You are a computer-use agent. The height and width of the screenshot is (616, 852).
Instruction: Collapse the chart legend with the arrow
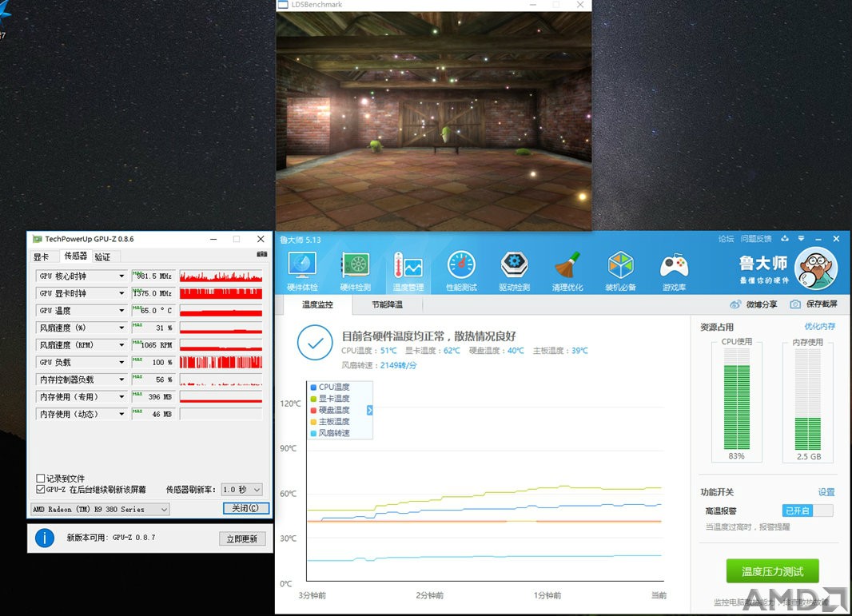tap(370, 410)
